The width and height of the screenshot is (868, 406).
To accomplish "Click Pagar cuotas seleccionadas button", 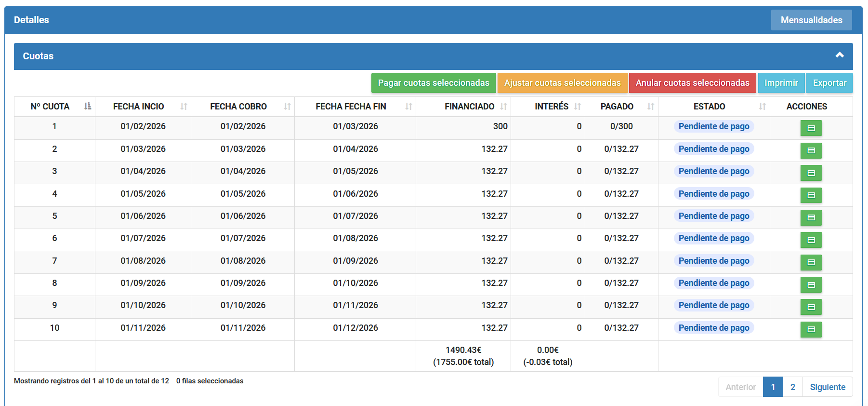I will coord(434,83).
